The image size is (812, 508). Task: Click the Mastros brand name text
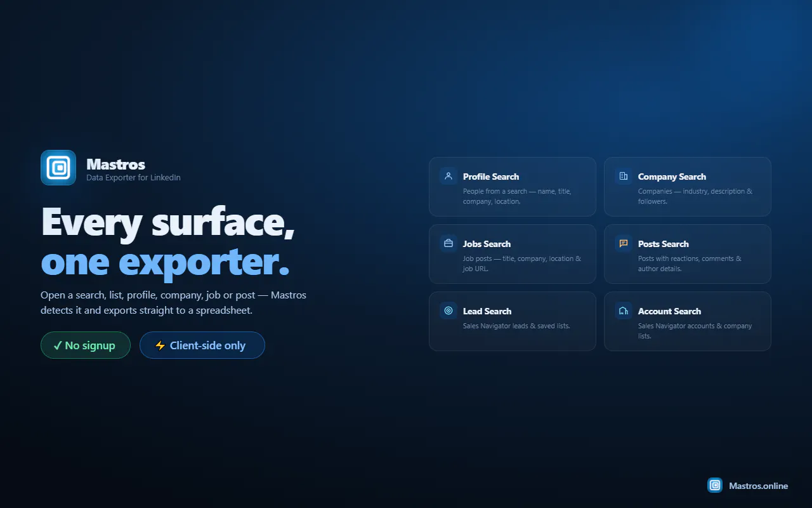(116, 164)
